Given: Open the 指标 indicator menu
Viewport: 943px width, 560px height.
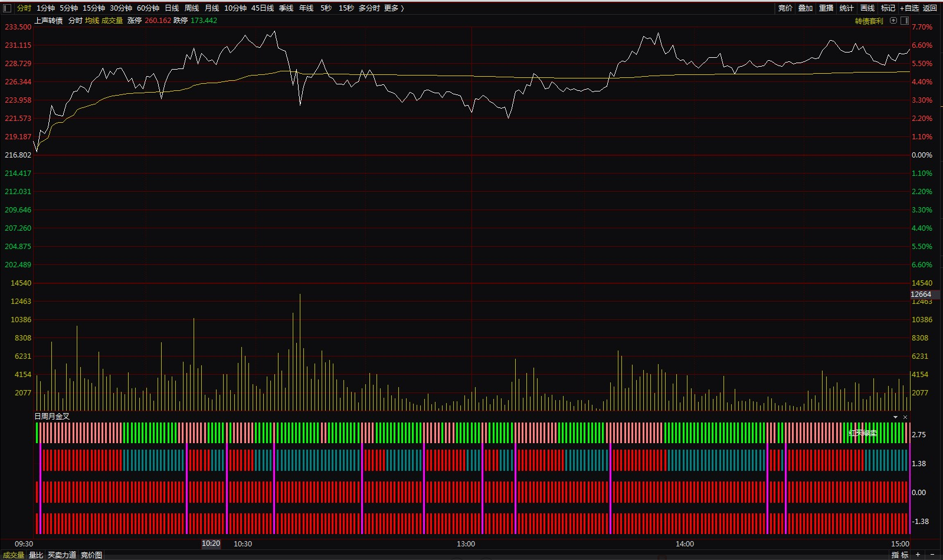Looking at the screenshot, I should point(900,555).
